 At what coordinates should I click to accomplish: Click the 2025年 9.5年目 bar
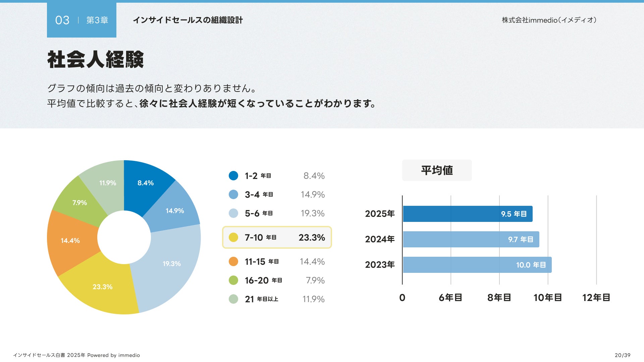click(x=468, y=214)
